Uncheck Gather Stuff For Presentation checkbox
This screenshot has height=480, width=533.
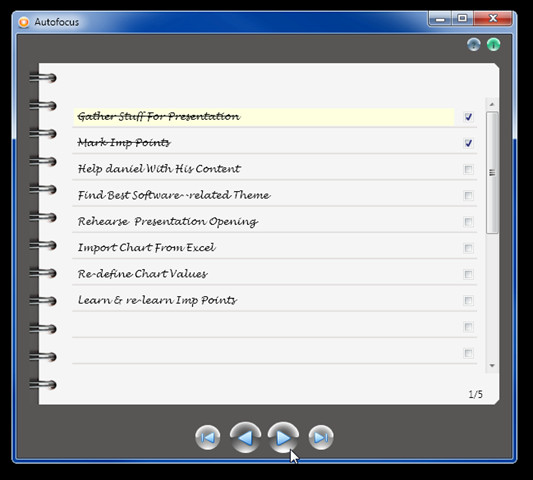coord(468,117)
